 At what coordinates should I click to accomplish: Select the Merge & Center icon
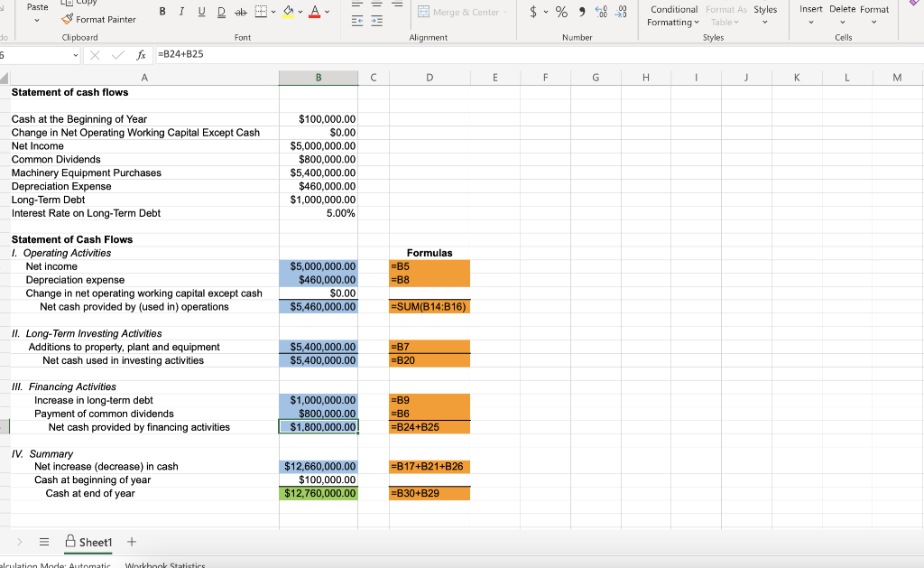coord(424,11)
